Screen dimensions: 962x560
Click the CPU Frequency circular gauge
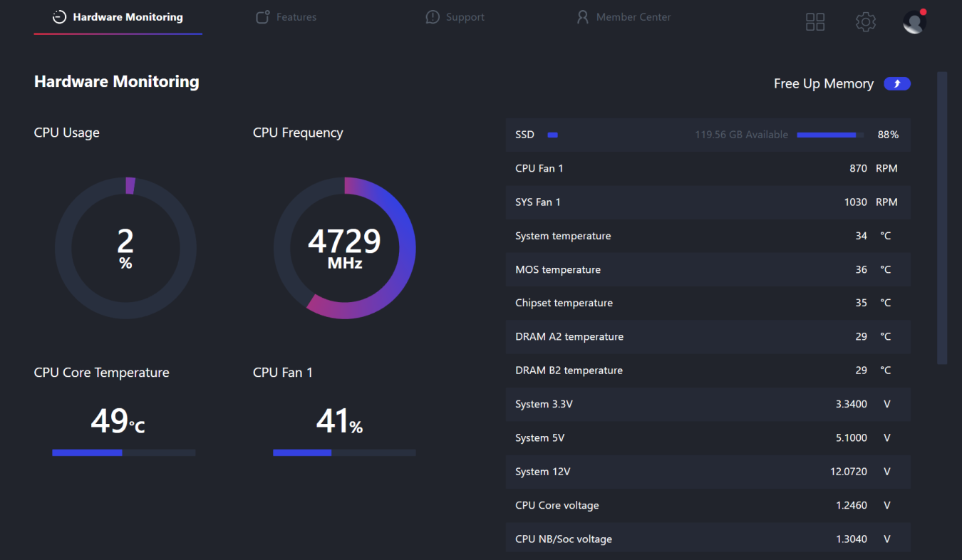click(344, 248)
